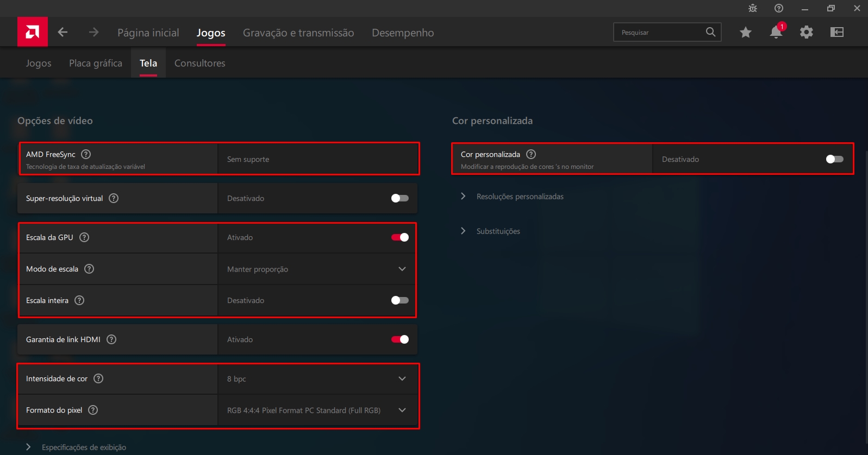
Task: Disable Garantia de link HDMI toggle
Action: tap(400, 339)
